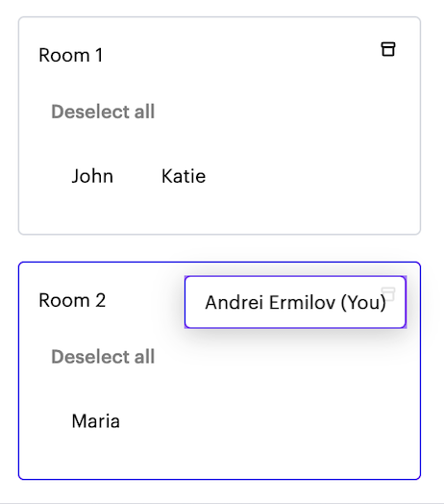Toggle selection of Katie in Room 1

pos(184,176)
